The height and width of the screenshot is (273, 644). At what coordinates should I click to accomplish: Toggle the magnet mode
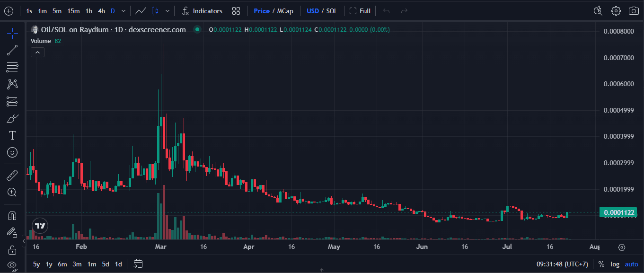click(12, 216)
